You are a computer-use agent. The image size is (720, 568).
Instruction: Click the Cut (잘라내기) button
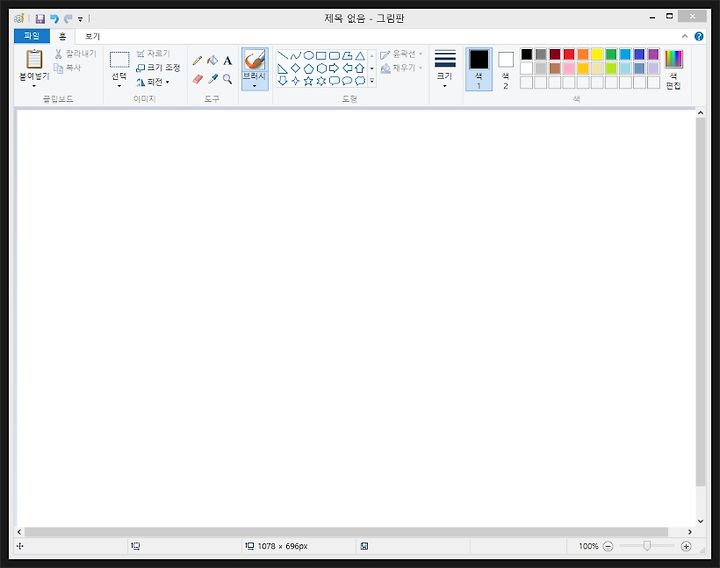76,54
